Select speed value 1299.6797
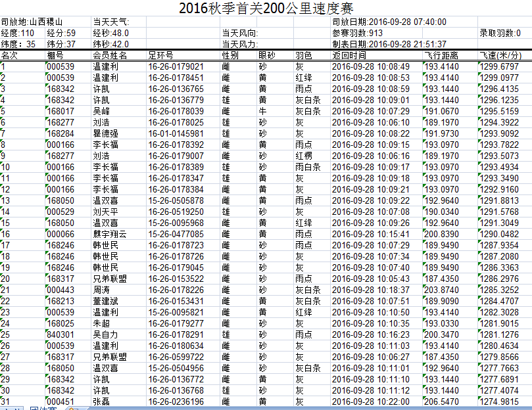Image resolution: width=532 pixels, height=410 pixels. pos(499,66)
